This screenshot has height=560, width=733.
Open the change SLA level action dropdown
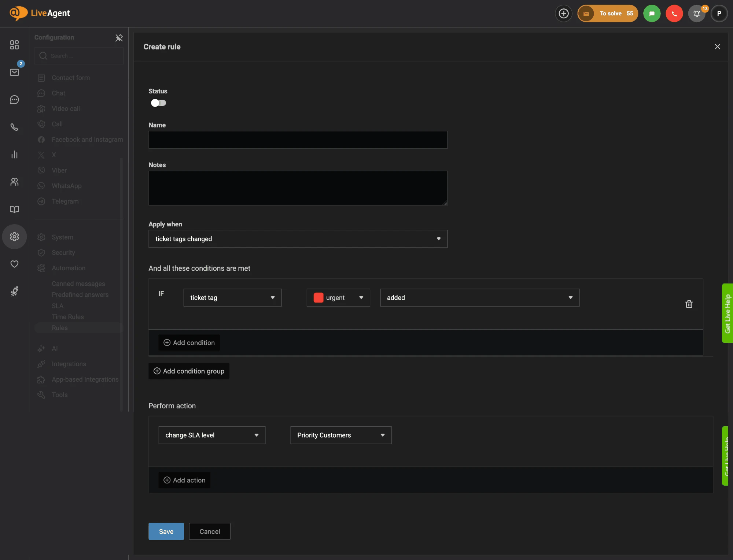pos(212,435)
